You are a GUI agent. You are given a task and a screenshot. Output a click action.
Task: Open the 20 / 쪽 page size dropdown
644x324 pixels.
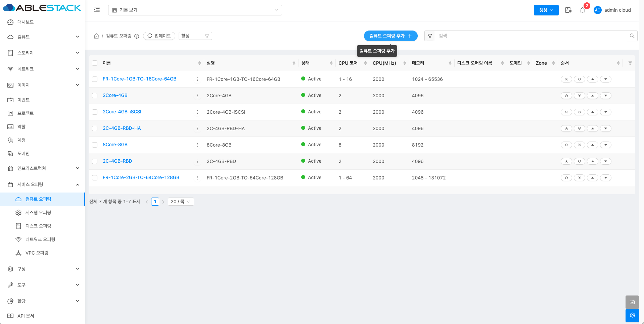(181, 202)
